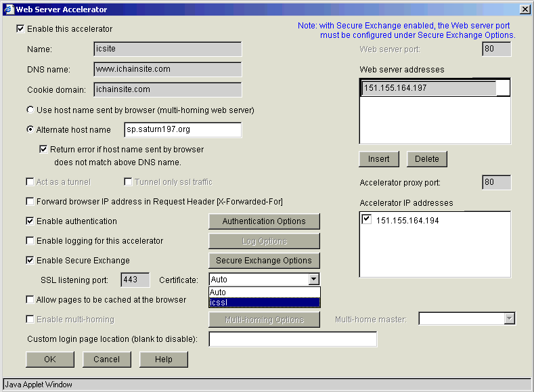534x392 pixels.
Task: Click the Cancel button
Action: pos(106,360)
